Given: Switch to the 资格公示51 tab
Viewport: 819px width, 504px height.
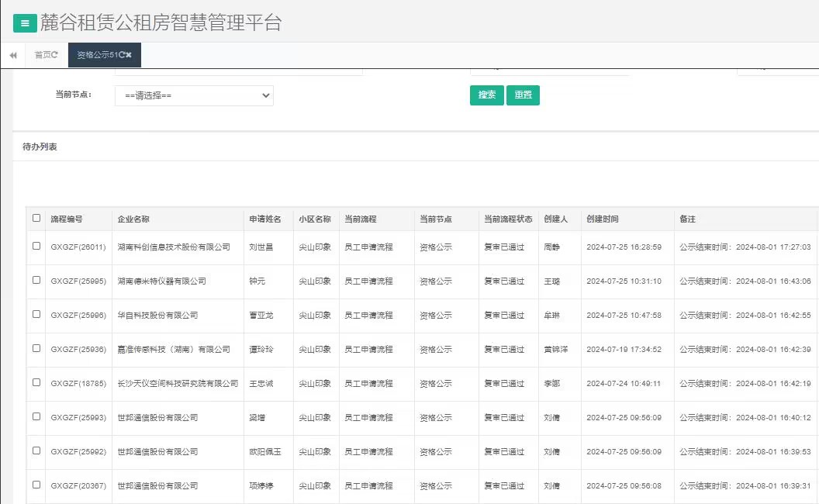Looking at the screenshot, I should [x=96, y=55].
